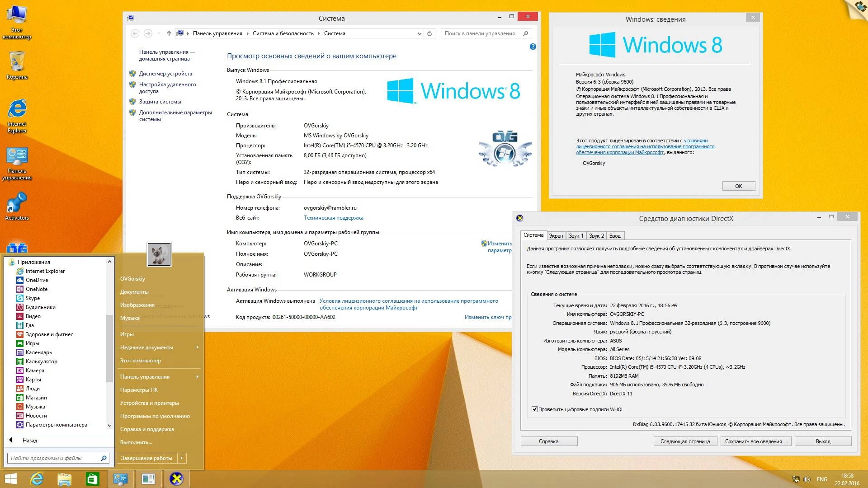Image resolution: width=868 pixels, height=488 pixels.
Task: Click Система и безопасность breadcrumb
Action: click(x=283, y=33)
